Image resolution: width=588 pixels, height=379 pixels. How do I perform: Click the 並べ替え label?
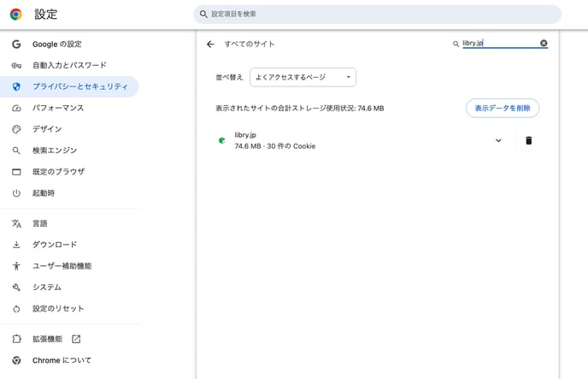pos(229,77)
